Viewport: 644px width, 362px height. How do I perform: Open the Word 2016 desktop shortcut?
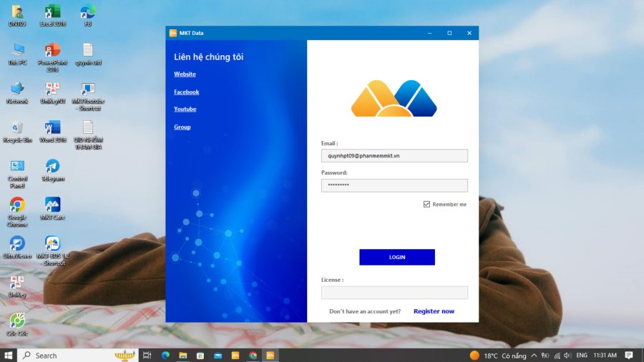click(x=52, y=128)
